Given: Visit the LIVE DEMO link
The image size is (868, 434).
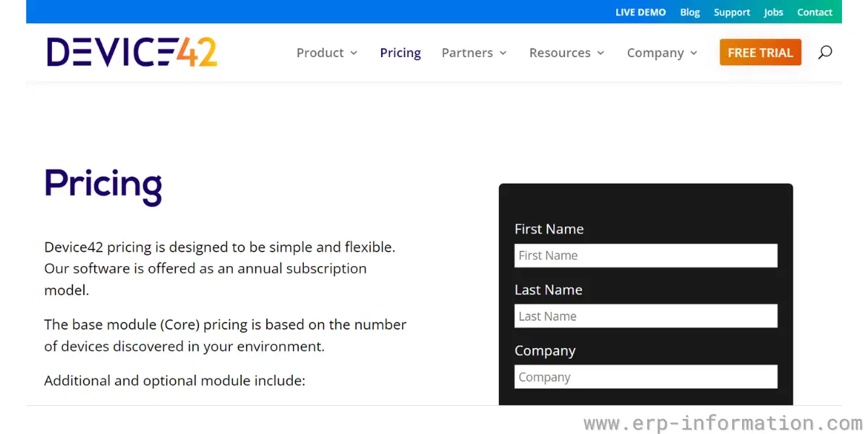Looking at the screenshot, I should (641, 12).
